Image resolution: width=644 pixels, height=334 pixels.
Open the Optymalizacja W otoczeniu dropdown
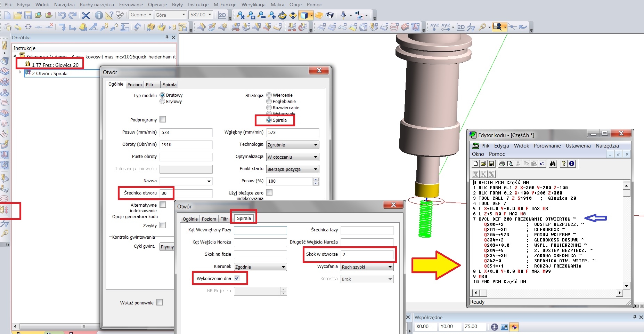pos(293,157)
